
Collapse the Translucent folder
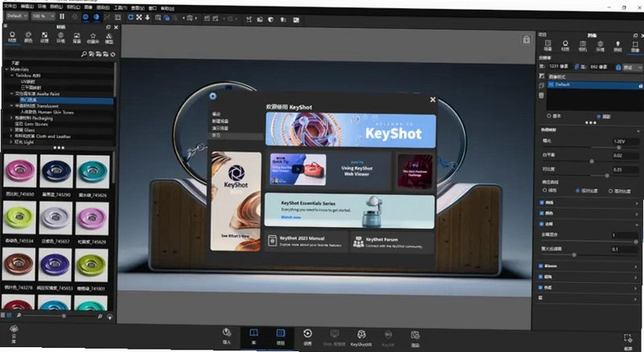tap(12, 106)
